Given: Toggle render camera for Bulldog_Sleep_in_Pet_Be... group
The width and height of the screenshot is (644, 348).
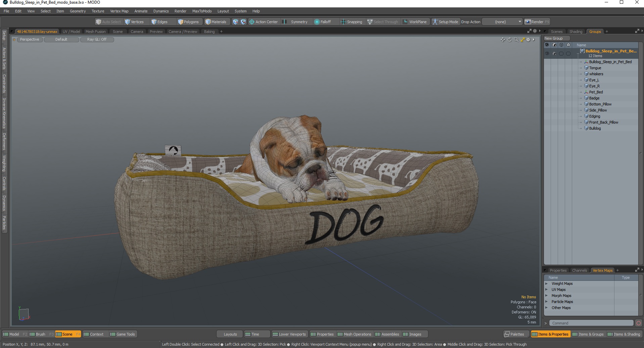Looking at the screenshot, I should [554, 53].
